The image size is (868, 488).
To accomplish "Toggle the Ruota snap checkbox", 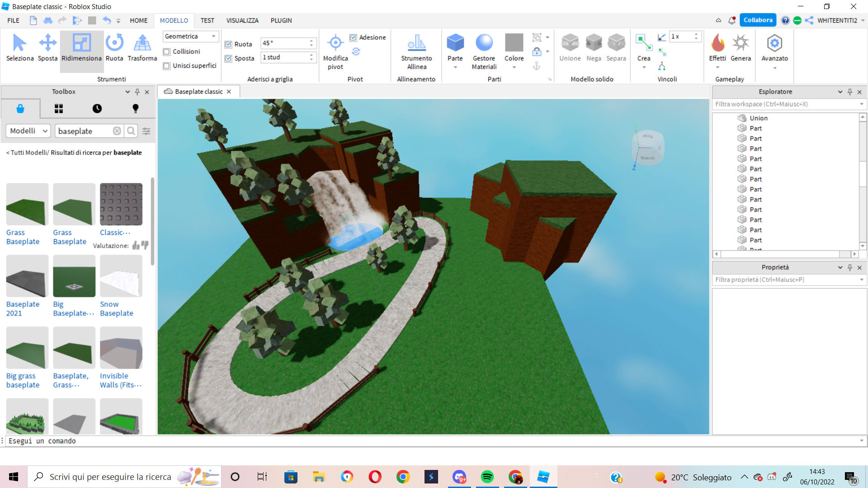I will point(228,44).
